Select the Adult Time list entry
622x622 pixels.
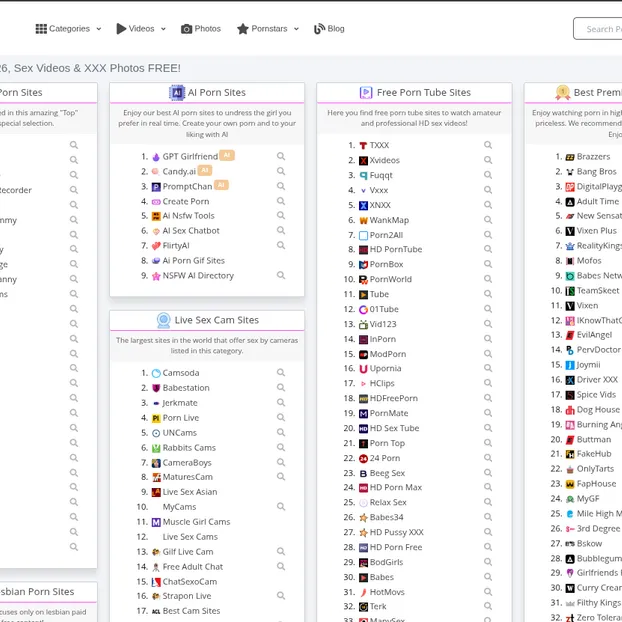(598, 201)
